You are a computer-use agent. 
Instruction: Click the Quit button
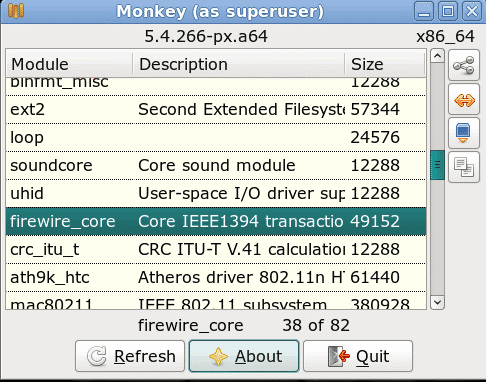point(358,356)
